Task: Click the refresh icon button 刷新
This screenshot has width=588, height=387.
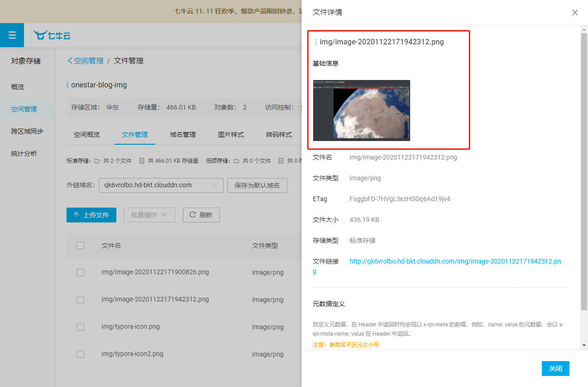Action: [201, 215]
